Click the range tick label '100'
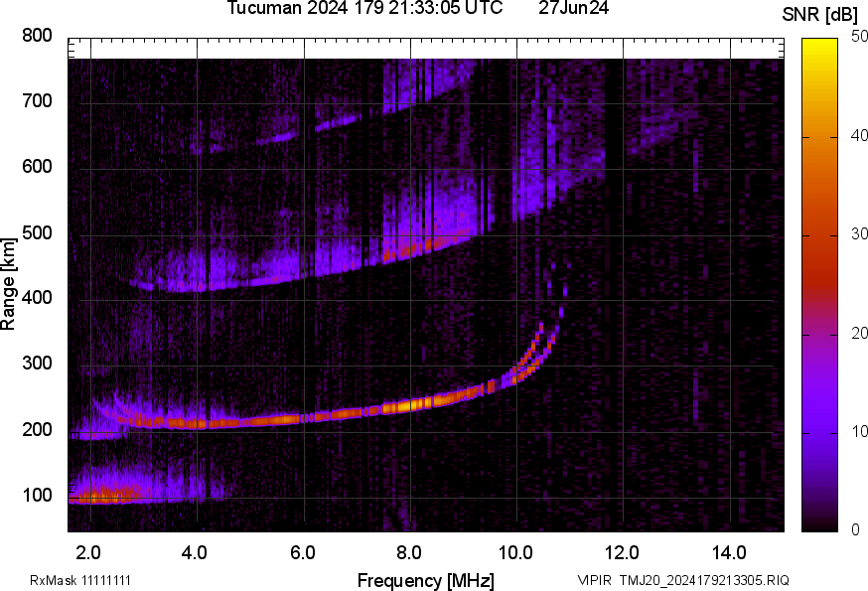Viewport: 868px width, 591px height. coord(37,496)
